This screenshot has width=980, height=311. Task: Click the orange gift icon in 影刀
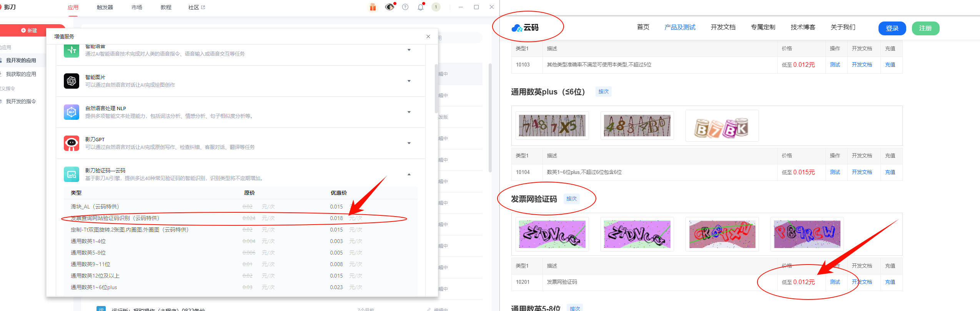(x=373, y=7)
